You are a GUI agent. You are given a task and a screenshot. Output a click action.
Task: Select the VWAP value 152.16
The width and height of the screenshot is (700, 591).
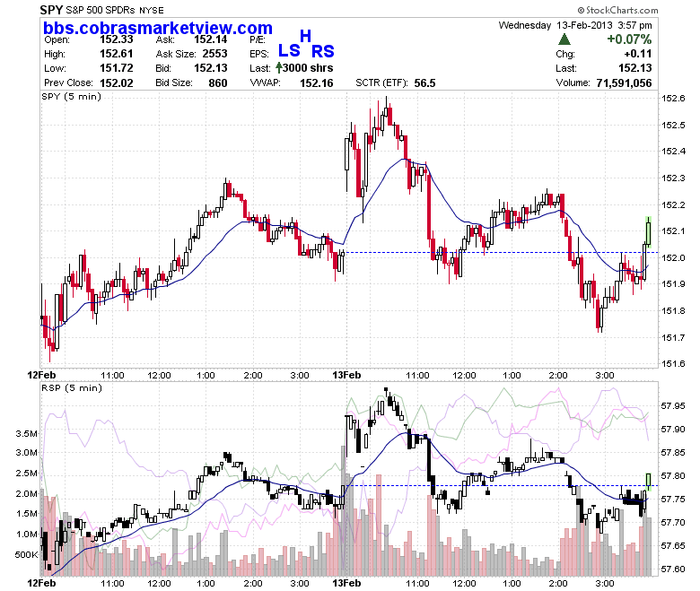coord(316,83)
